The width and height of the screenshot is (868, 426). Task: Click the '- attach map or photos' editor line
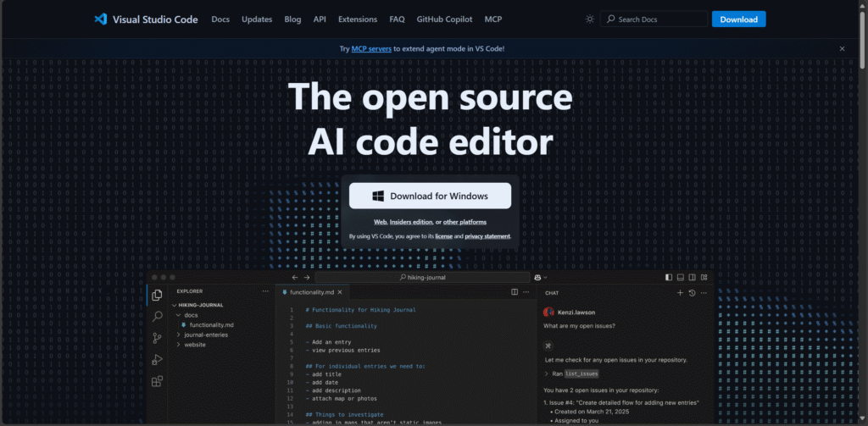click(341, 398)
